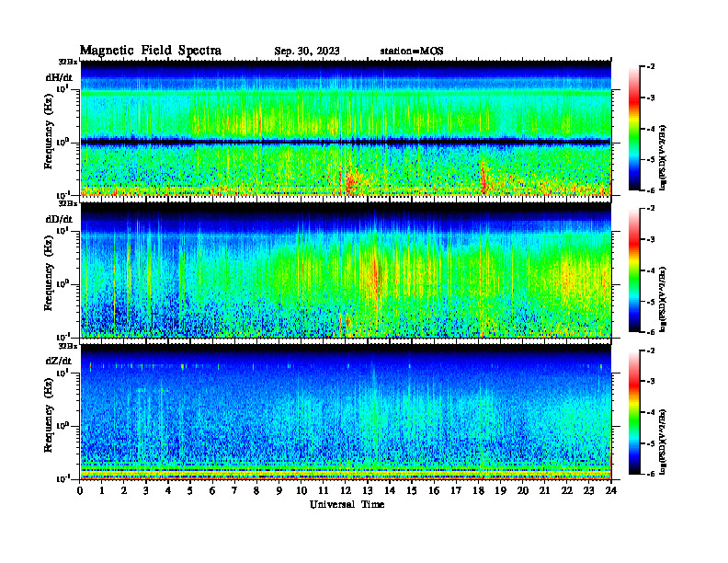
Task: Click the dH/dt panel color bar
Action: click(634, 128)
